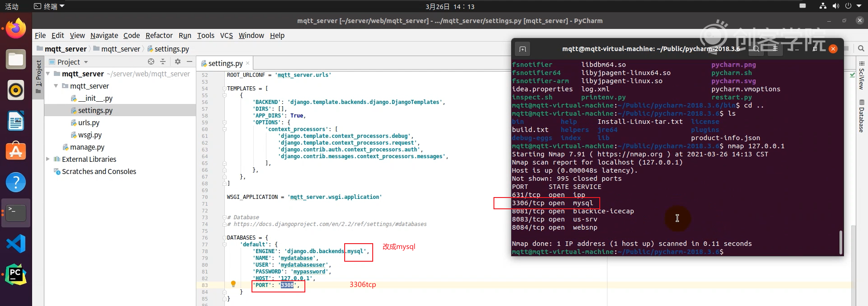Open the clock showing 3月26日 14:13
Viewport: 868px width, 306px height.
pyautogui.click(x=450, y=6)
